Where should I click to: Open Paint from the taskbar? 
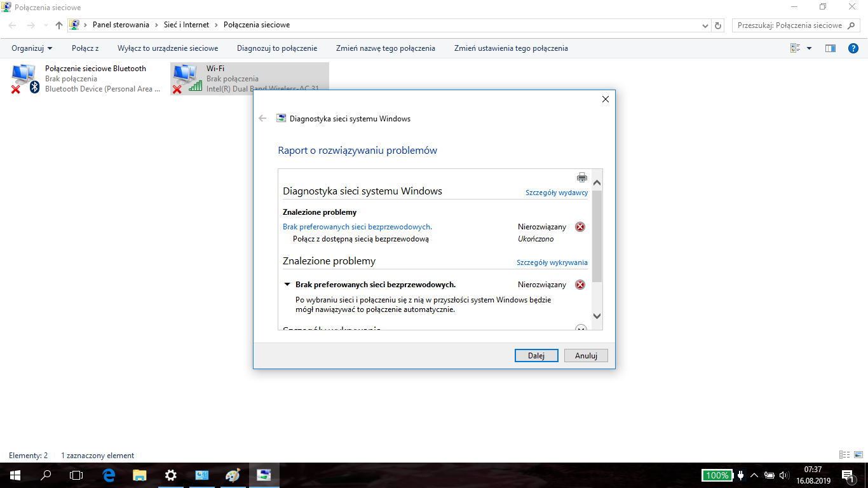click(x=233, y=475)
